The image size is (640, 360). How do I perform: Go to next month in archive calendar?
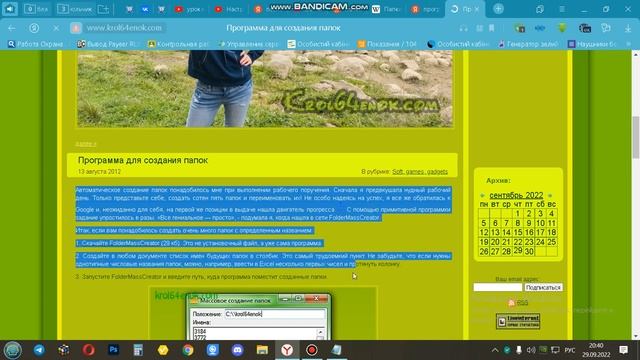[x=550, y=196]
